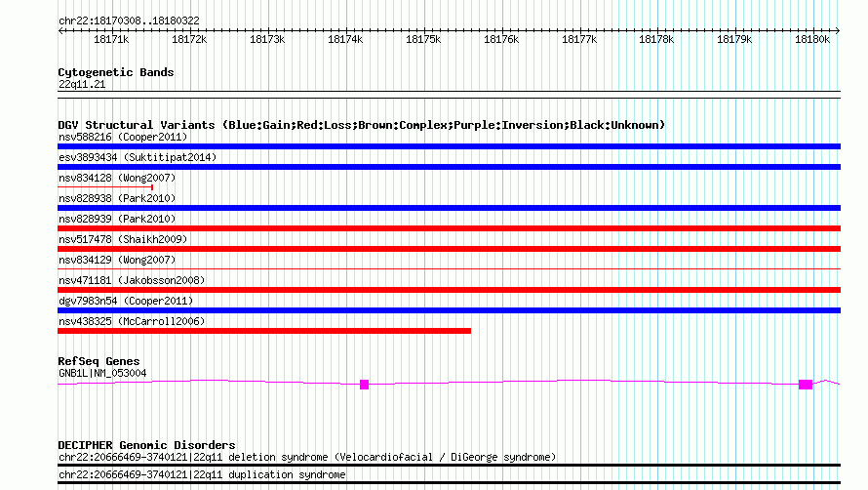This screenshot has width=868, height=490.
Task: Select variant label esv3893434 (Suktitipat2014)
Action: (138, 157)
